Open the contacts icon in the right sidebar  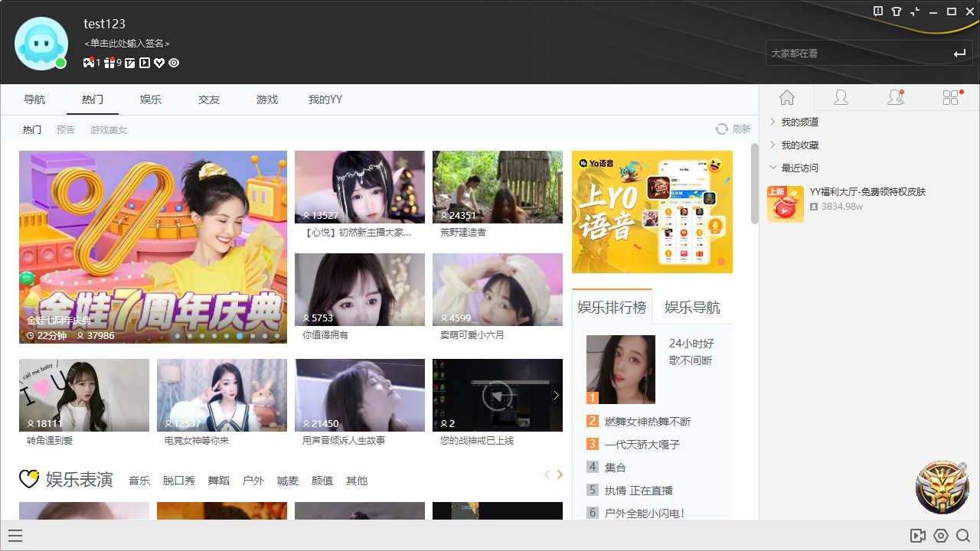click(x=896, y=97)
